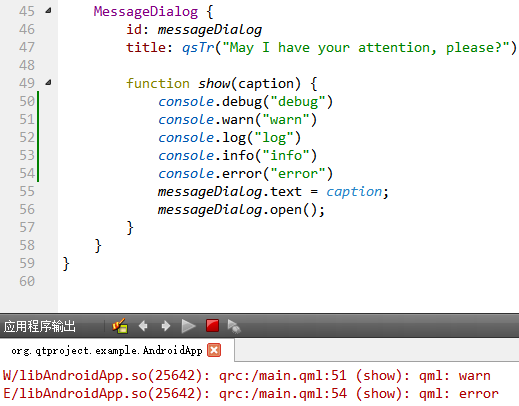Stop the running application with red square
519x406 pixels.
(x=212, y=326)
